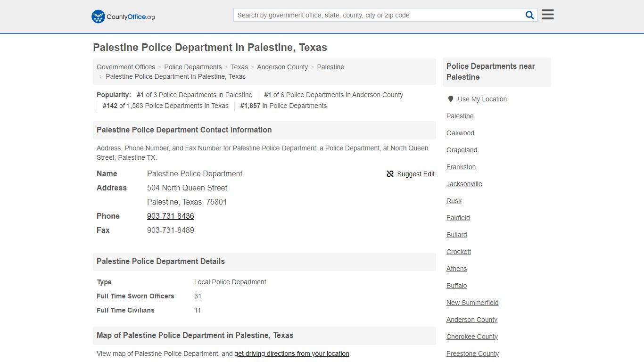
Task: Click the Full Time Sworn Officers value 31
Action: 198,296
